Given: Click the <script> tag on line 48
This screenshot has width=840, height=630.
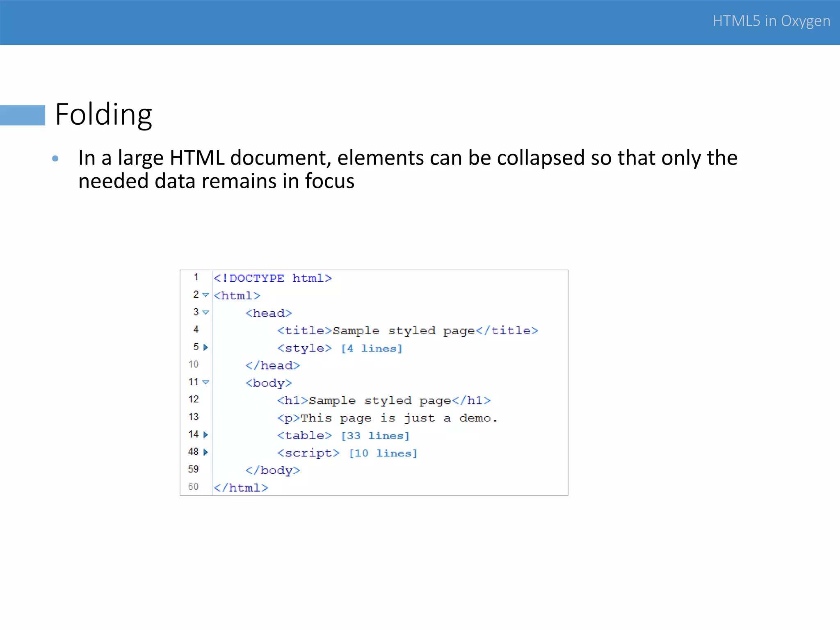Looking at the screenshot, I should (308, 453).
